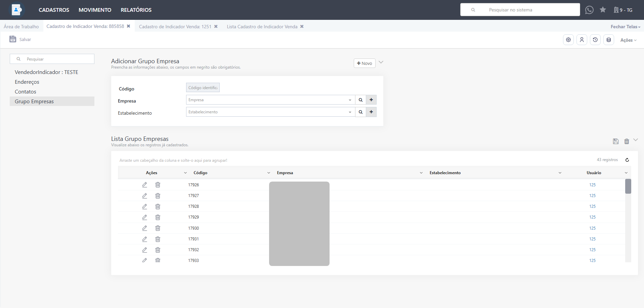Click the grid vertical scrollbar thumb
644x308 pixels.
tap(628, 186)
